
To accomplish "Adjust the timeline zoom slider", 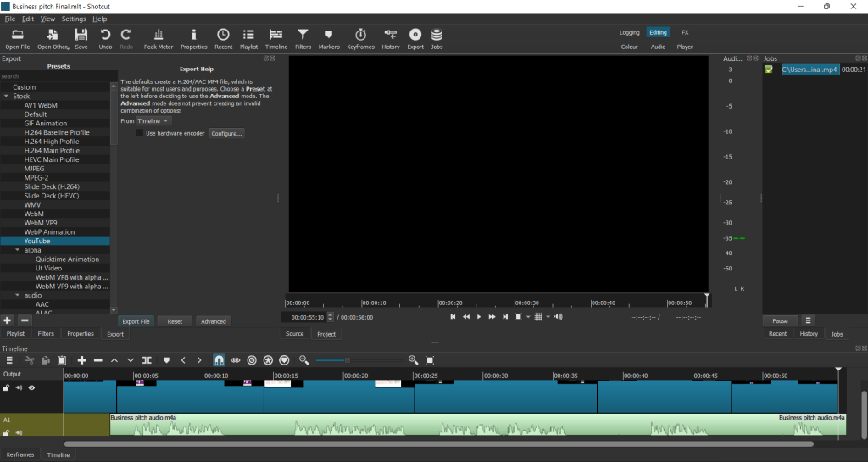I will pos(347,360).
